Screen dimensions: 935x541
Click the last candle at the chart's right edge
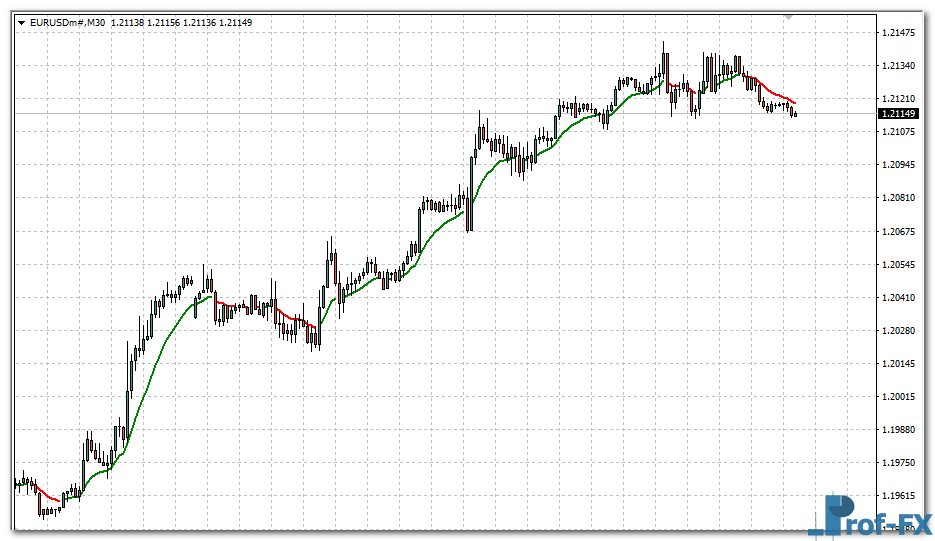795,114
